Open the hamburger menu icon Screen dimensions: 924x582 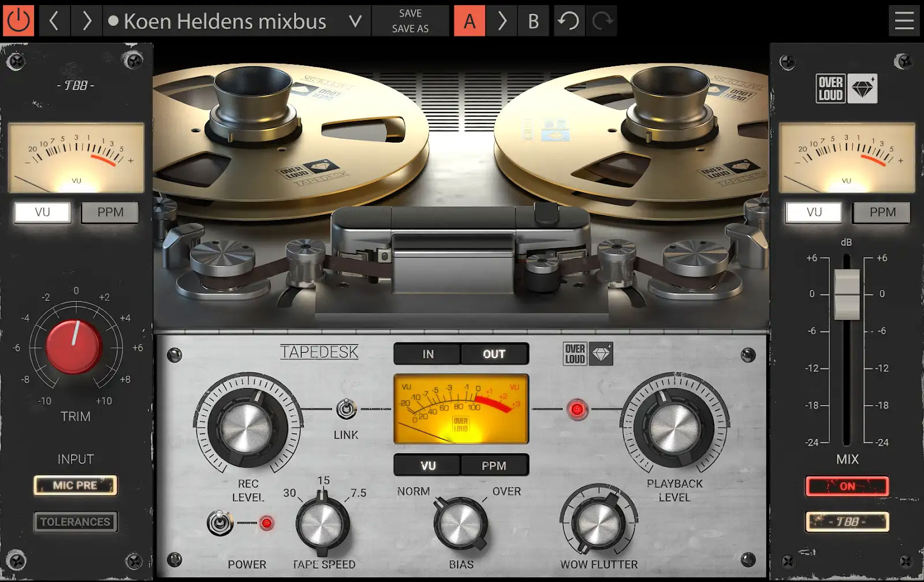(x=904, y=21)
